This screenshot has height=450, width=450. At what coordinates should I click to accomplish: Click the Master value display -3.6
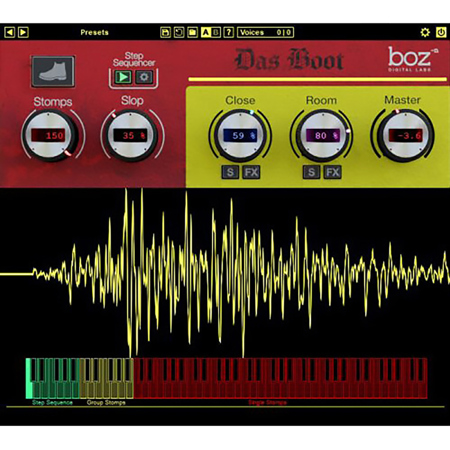point(406,136)
